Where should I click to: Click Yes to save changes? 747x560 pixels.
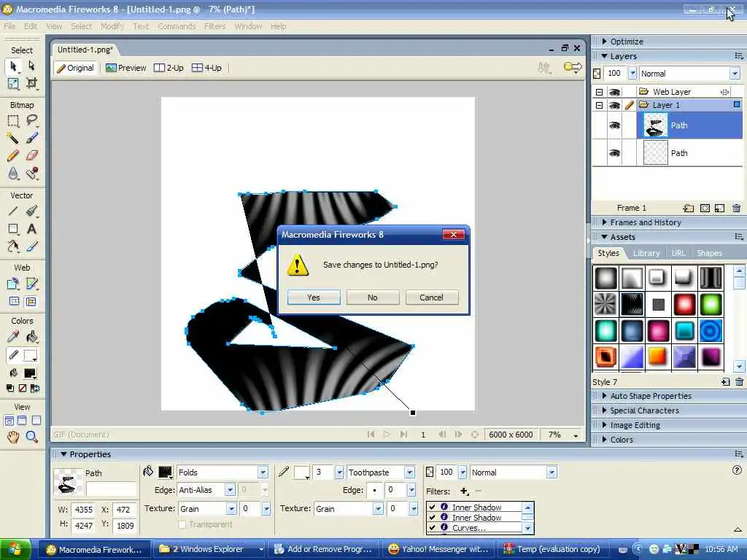[x=314, y=297]
